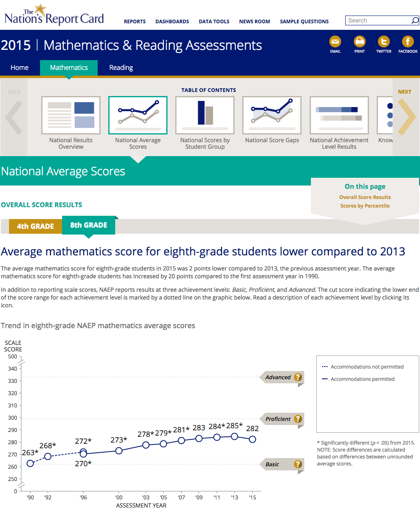
Task: Click the 2011 data point labeled 284*
Action: coord(217,437)
